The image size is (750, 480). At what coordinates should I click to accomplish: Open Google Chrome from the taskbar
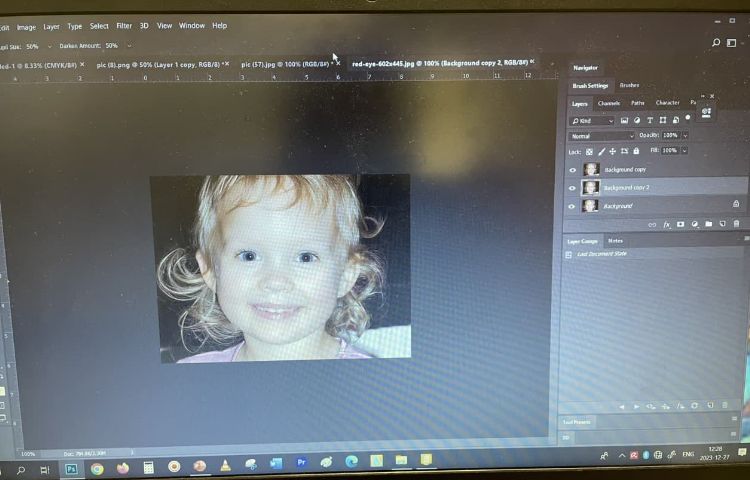[97, 467]
